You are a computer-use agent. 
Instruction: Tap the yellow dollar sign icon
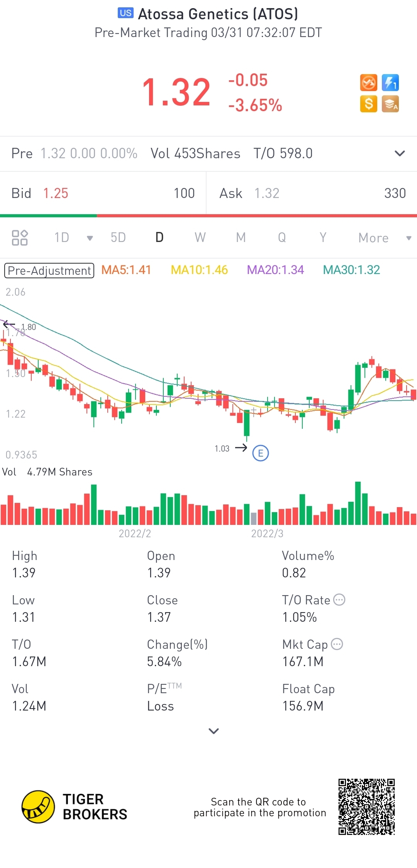tap(368, 104)
